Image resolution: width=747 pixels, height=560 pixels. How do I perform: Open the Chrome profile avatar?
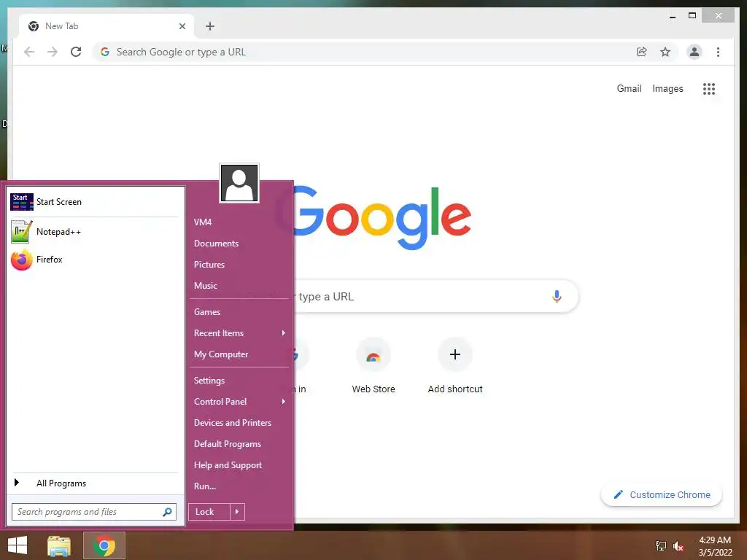coord(694,52)
